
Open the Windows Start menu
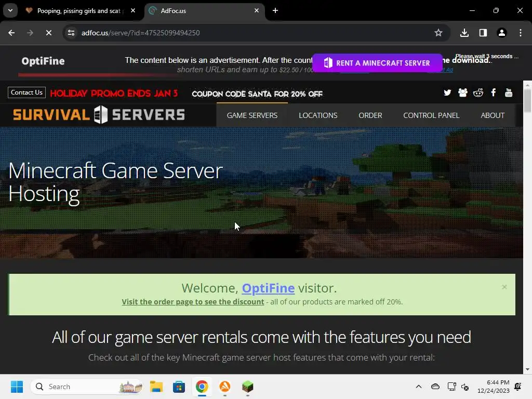pyautogui.click(x=17, y=387)
